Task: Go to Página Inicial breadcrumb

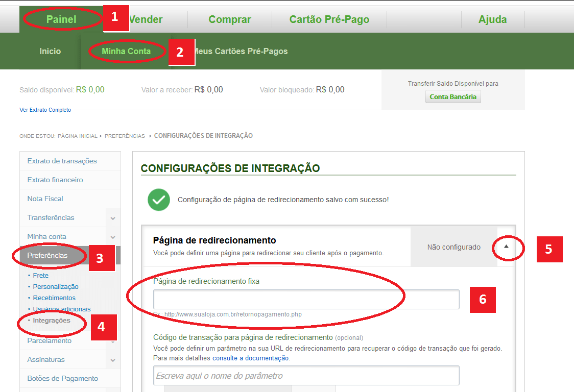Action: pos(77,136)
